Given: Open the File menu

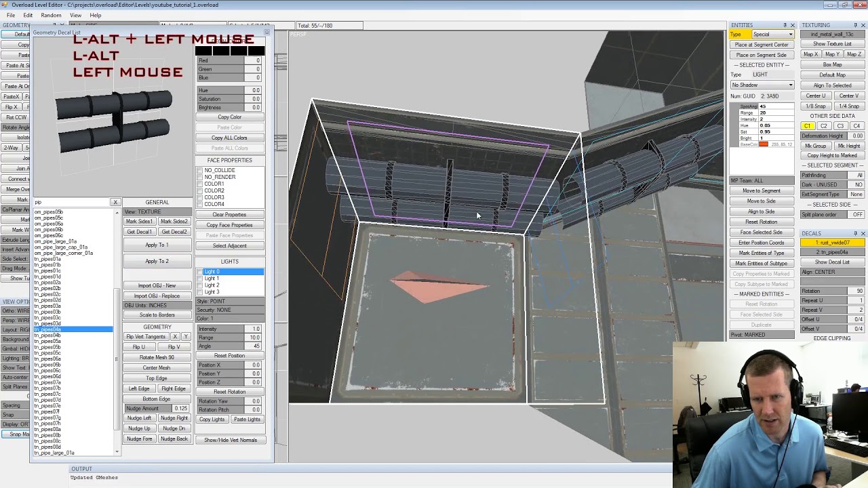Looking at the screenshot, I should (12, 15).
